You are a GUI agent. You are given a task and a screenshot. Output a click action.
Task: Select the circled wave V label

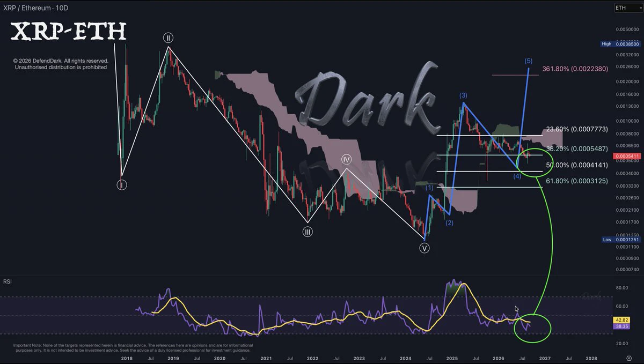click(425, 248)
